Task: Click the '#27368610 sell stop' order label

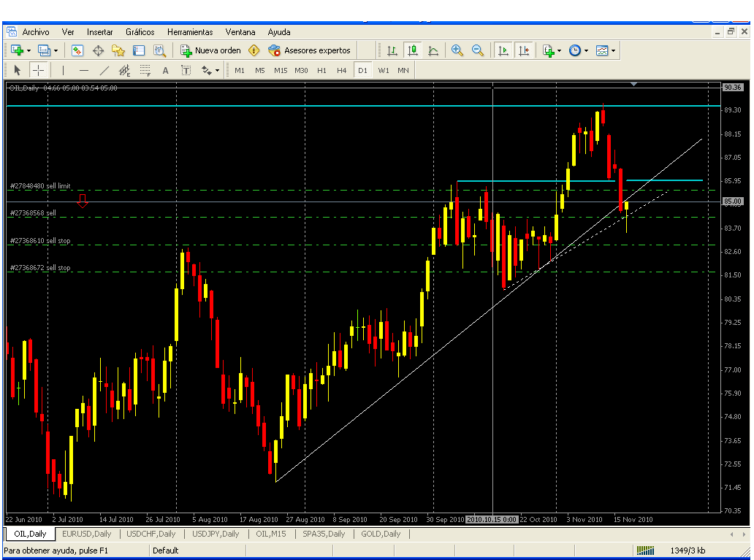Action: (40, 240)
